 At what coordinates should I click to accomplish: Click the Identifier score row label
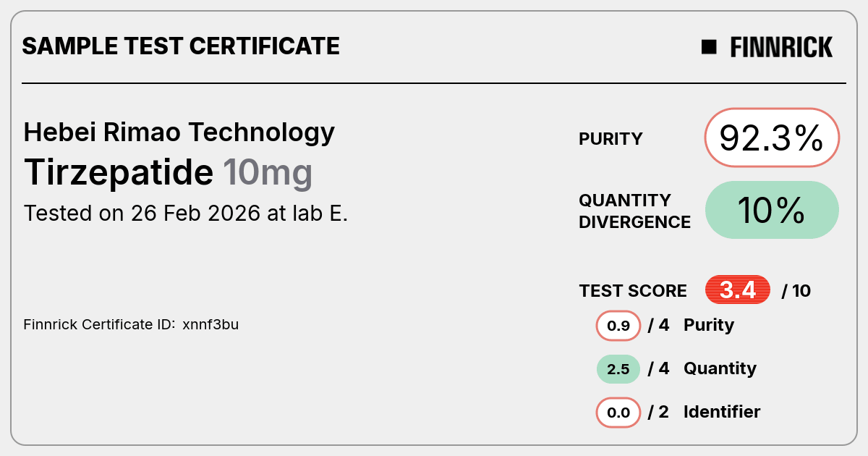[x=722, y=412]
